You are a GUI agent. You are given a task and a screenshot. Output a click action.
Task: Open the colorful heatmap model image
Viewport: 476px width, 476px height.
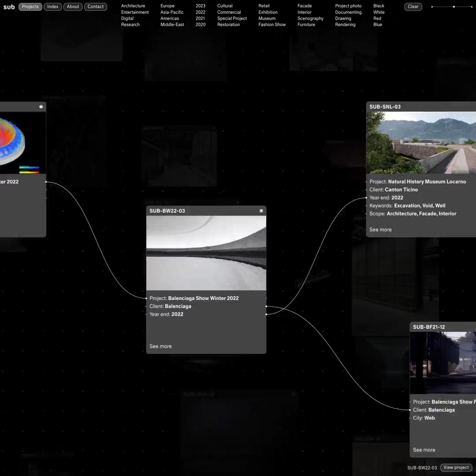pos(23,143)
